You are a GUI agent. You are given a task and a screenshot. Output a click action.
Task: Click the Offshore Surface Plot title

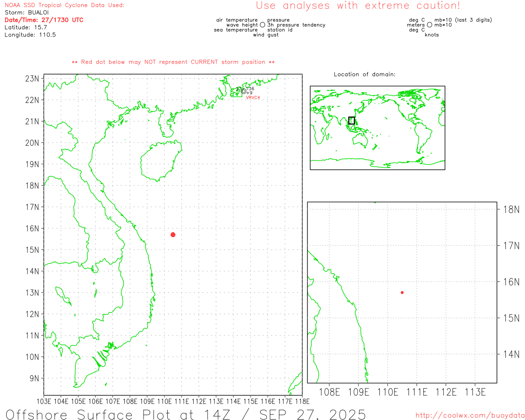[186, 414]
